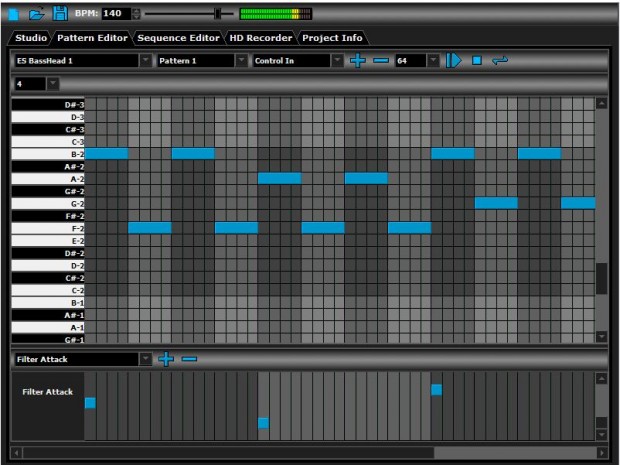The image size is (620, 465).
Task: Click the G-2 piano key
Action: point(48,204)
